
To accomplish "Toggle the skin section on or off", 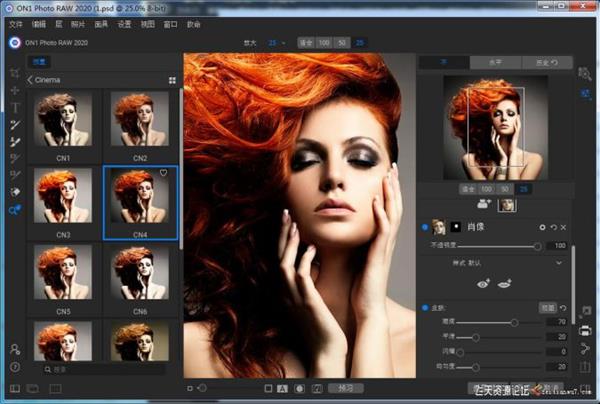I will coord(425,307).
